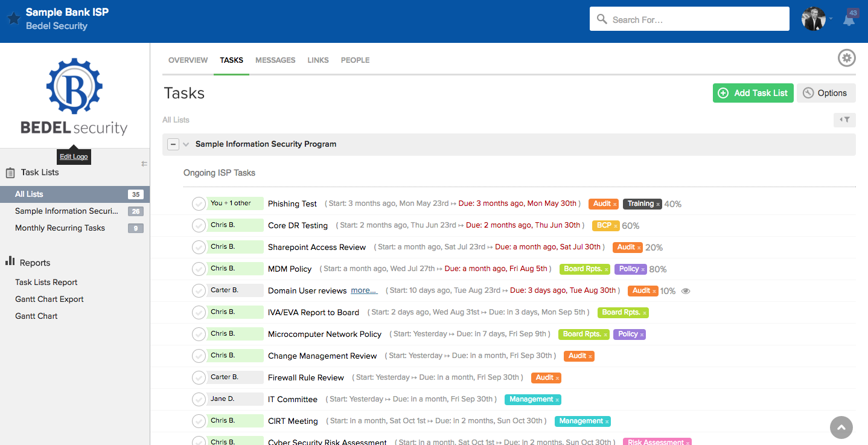Select the Tasks tab
Viewport: 868px width, 445px height.
232,60
